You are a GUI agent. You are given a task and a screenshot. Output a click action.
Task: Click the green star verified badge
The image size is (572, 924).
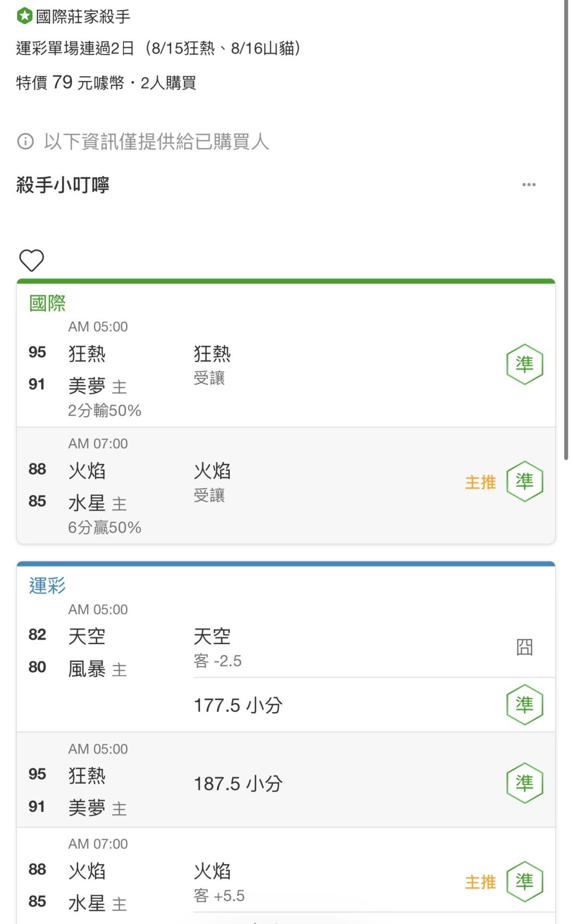click(24, 16)
